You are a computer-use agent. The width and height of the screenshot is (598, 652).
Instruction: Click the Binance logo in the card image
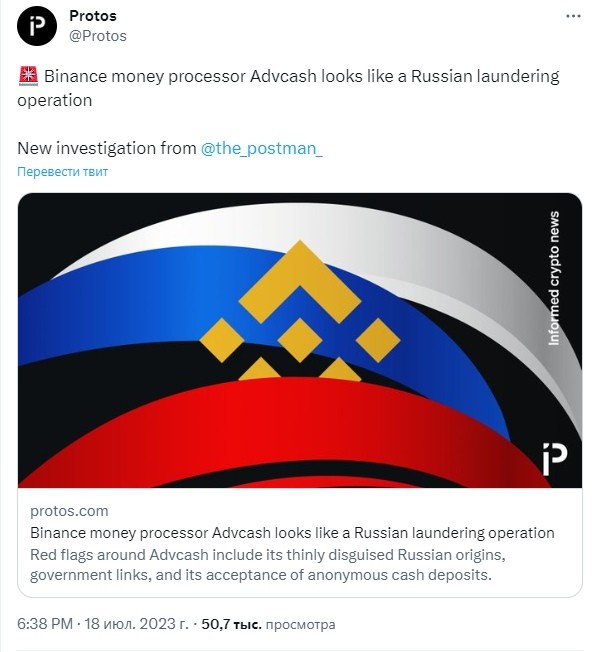[x=300, y=310]
